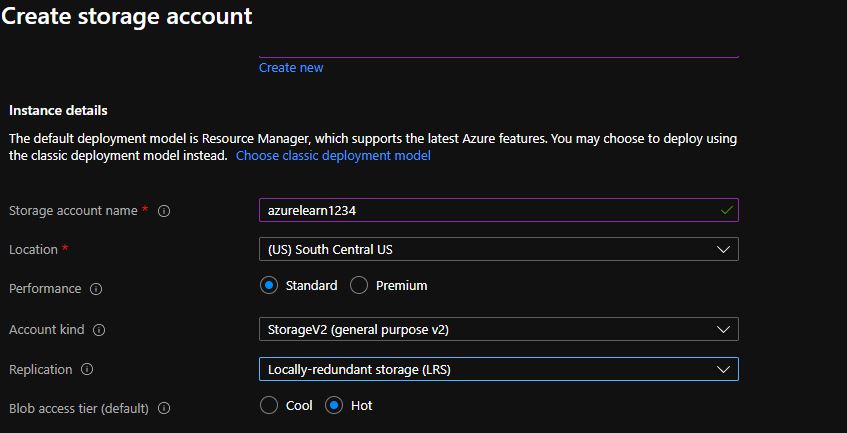Select Hot blob access tier

tap(335, 405)
